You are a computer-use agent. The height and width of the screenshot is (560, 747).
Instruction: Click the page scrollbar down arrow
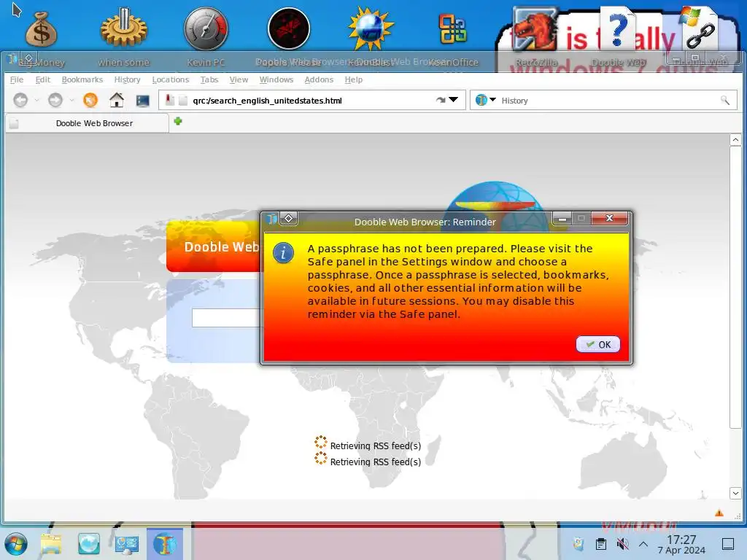pyautogui.click(x=735, y=494)
